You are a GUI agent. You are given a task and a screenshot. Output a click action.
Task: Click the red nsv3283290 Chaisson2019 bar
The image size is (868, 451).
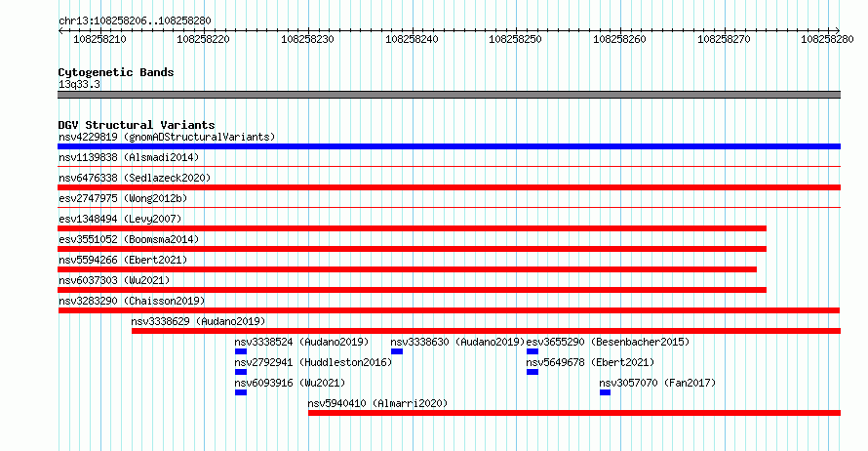449,310
